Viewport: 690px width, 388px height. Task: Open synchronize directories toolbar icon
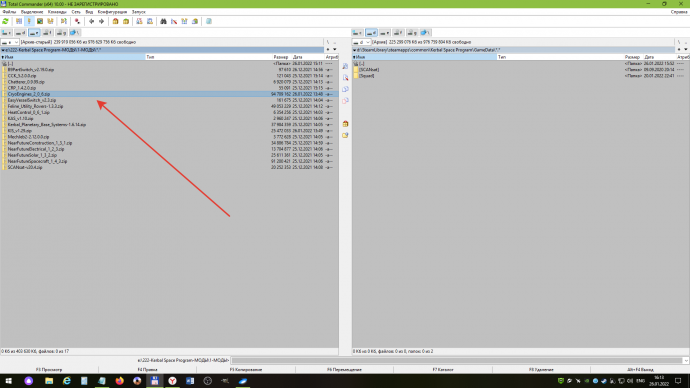(x=184, y=21)
